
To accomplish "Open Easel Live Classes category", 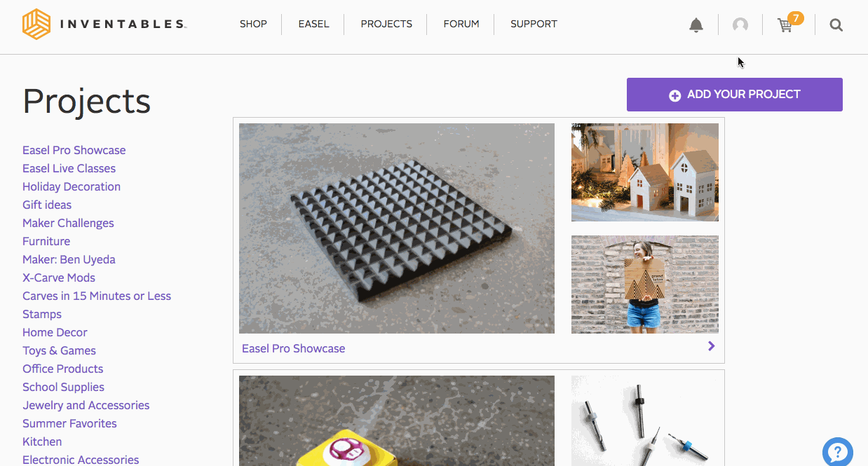I will coord(69,168).
